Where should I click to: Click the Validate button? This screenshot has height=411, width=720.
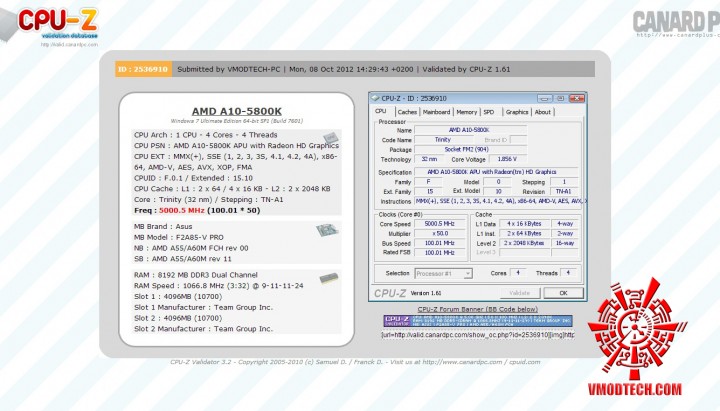[x=520, y=293]
